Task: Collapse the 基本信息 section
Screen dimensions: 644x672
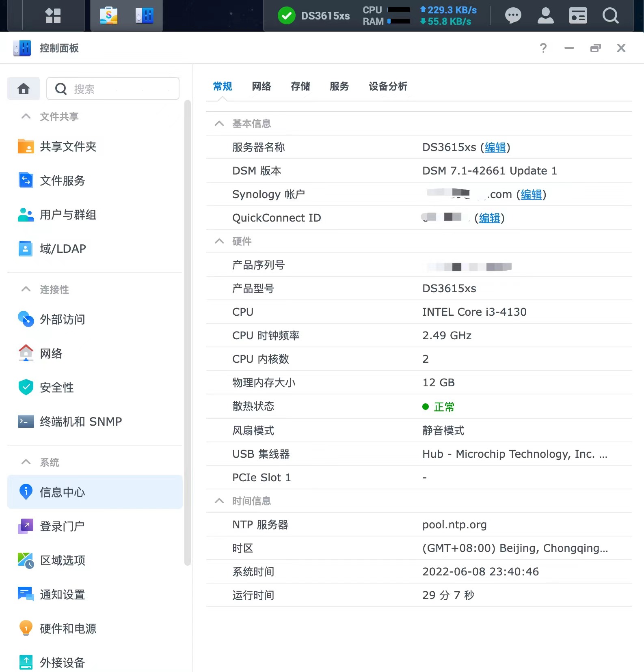Action: coord(219,123)
